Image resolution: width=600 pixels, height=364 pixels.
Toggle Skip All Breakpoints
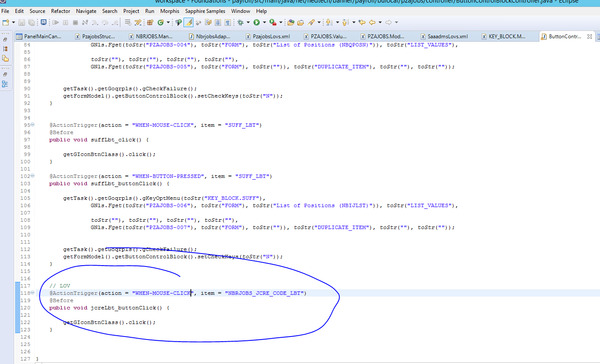pyautogui.click(x=198, y=21)
